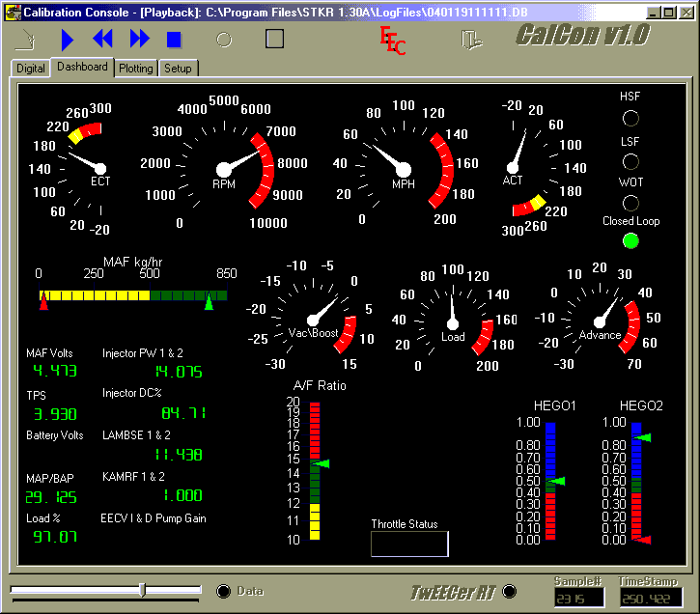Click the red marker at HEGO2 bottom
700x614 pixels.
point(643,540)
